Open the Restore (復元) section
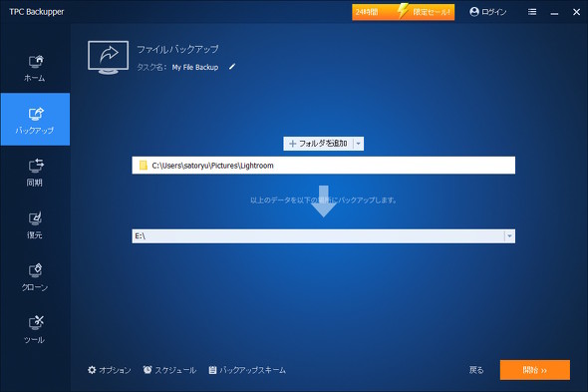The image size is (588, 392). click(35, 225)
